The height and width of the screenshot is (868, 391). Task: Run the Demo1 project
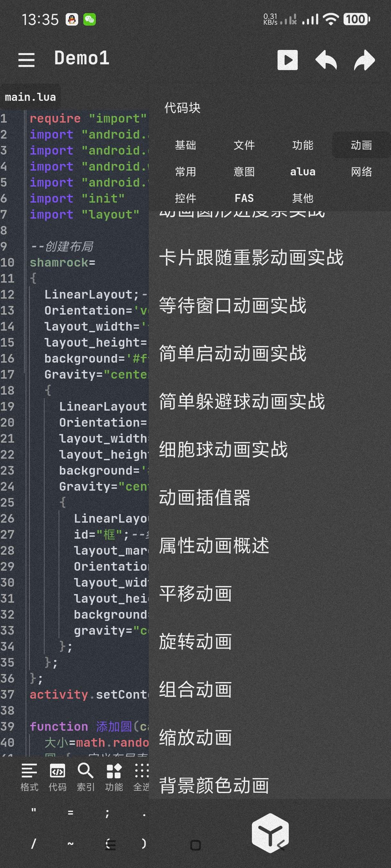287,60
